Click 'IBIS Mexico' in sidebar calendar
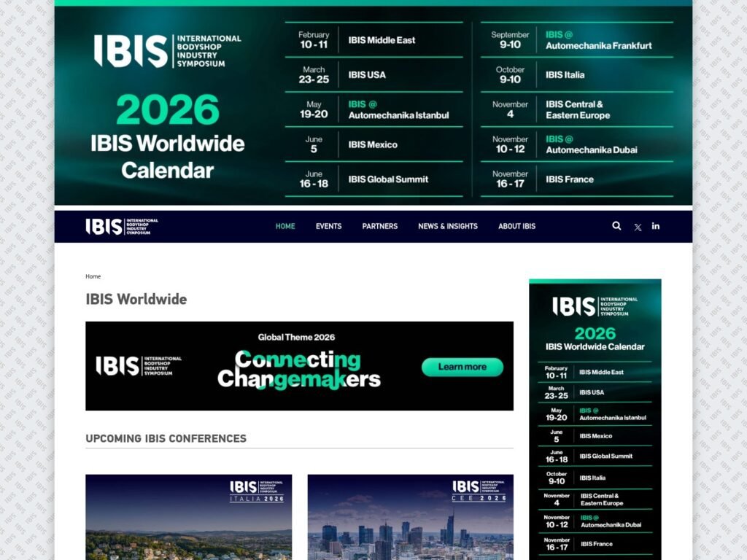This screenshot has width=747, height=560. tap(595, 436)
